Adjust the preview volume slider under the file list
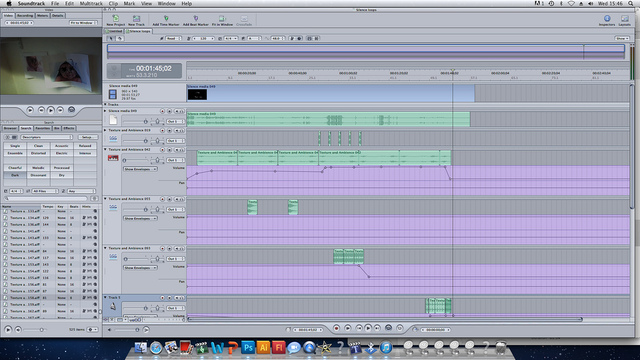Viewport: 640px width, 360px height. point(41,329)
